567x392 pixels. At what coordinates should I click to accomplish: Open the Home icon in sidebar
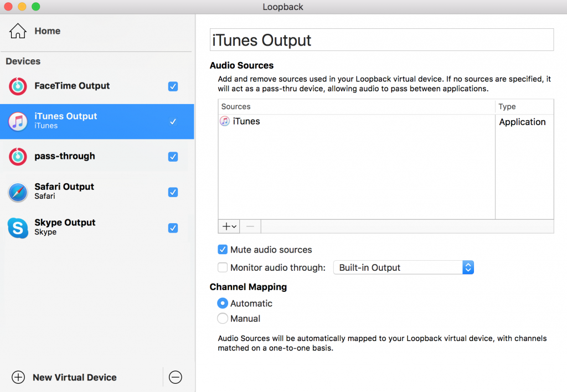click(x=18, y=31)
